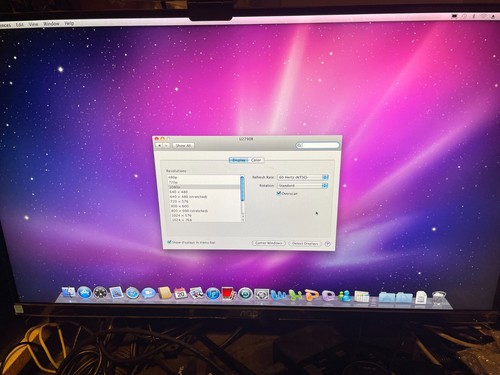The width and height of the screenshot is (500, 375).
Task: Open Dashboard from the Dock
Action: (100, 293)
